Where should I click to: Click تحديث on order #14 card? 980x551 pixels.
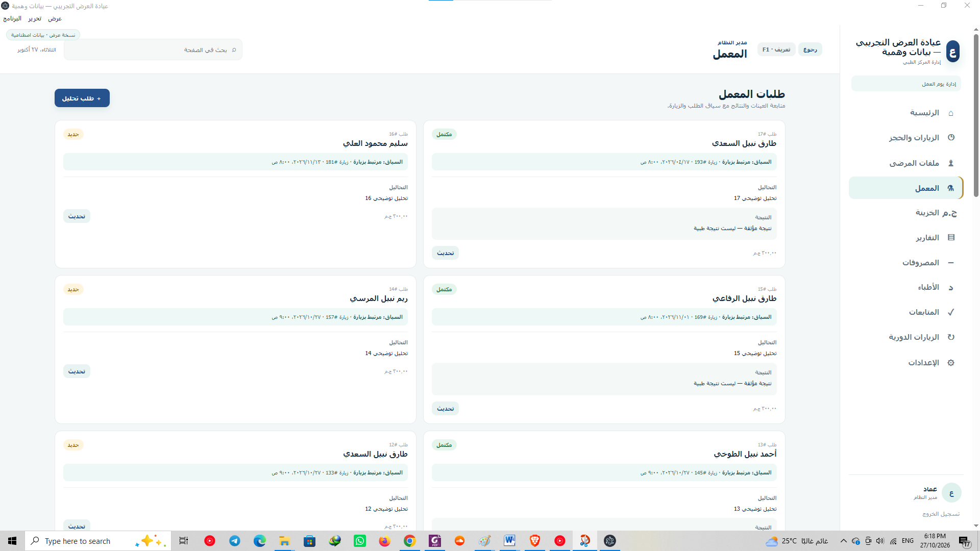pos(77,371)
